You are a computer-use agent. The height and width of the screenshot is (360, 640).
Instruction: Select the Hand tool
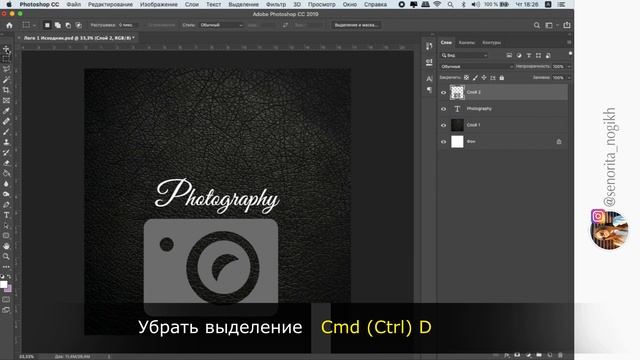(6, 246)
